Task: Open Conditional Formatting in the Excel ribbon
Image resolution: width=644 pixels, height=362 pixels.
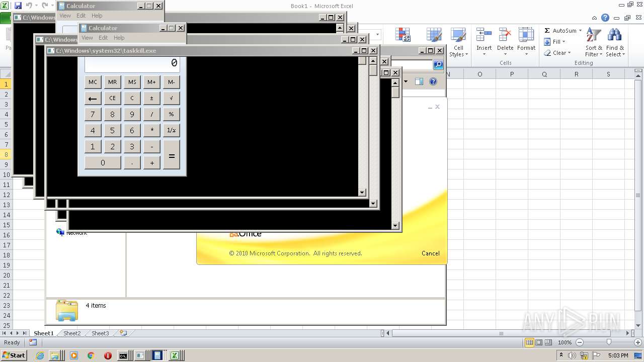Action: [403, 35]
